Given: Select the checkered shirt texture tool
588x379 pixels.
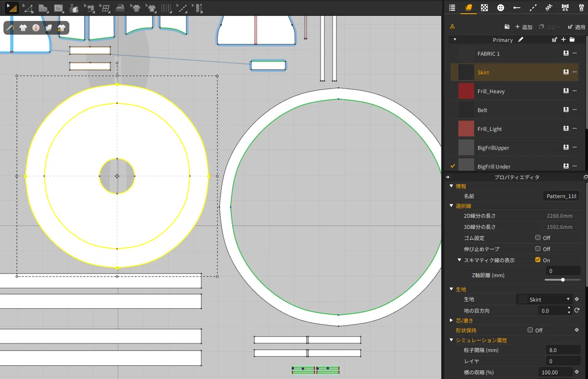Looking at the screenshot, I should (151, 8).
